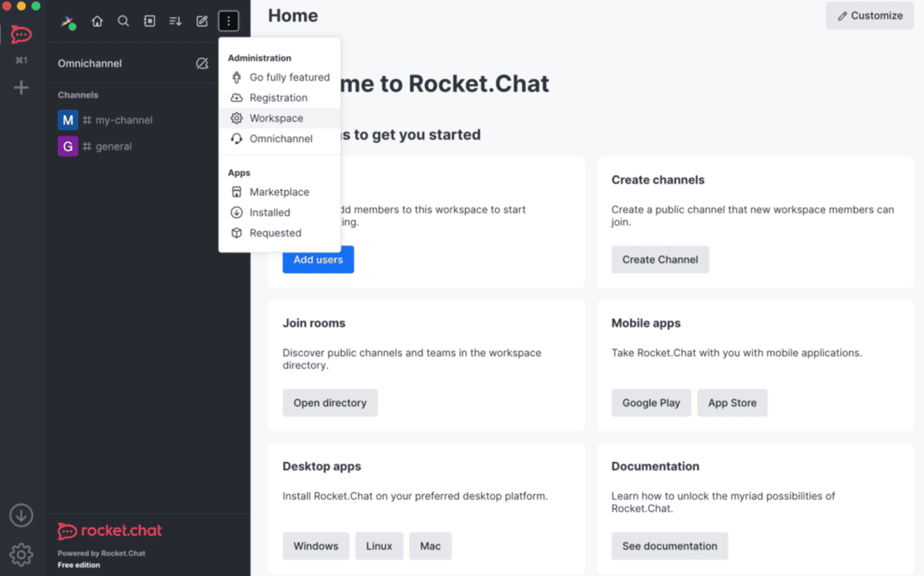This screenshot has width=924, height=576.
Task: Click the Home icon in the top toolbar
Action: [x=97, y=21]
